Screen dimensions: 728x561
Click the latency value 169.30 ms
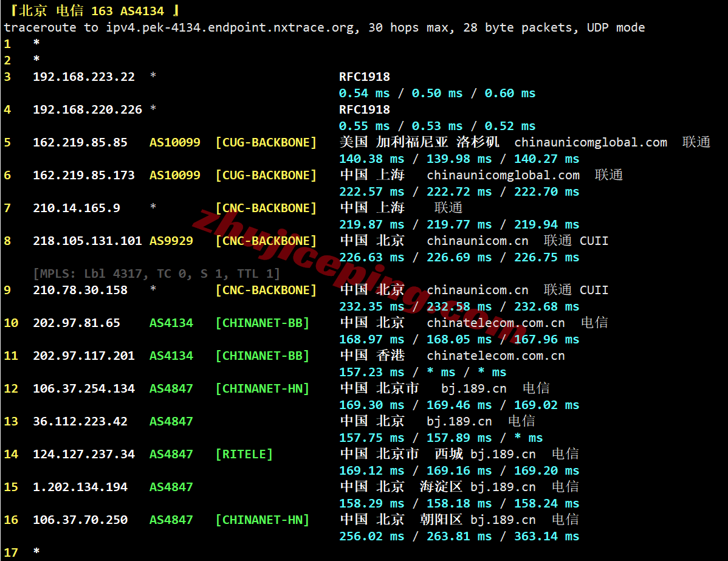372,405
